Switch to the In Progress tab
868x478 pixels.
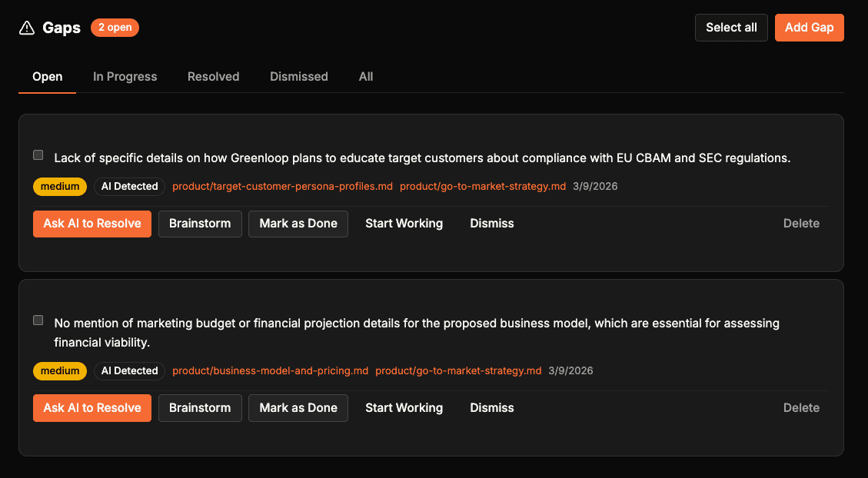click(125, 76)
